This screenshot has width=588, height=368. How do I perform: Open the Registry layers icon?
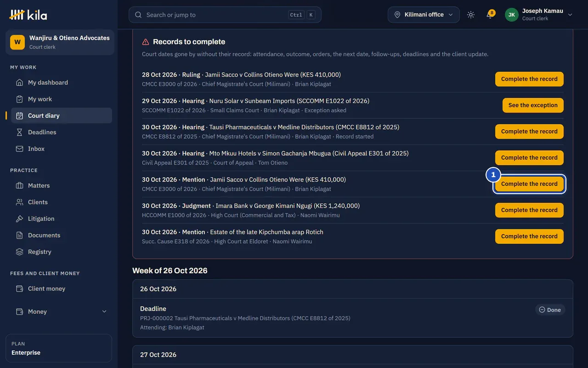(19, 252)
